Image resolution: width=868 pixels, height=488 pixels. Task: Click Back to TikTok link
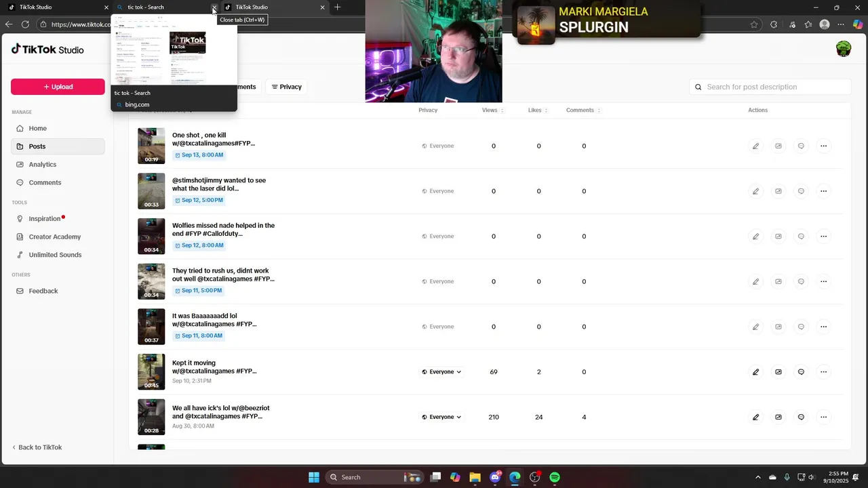[37, 447]
